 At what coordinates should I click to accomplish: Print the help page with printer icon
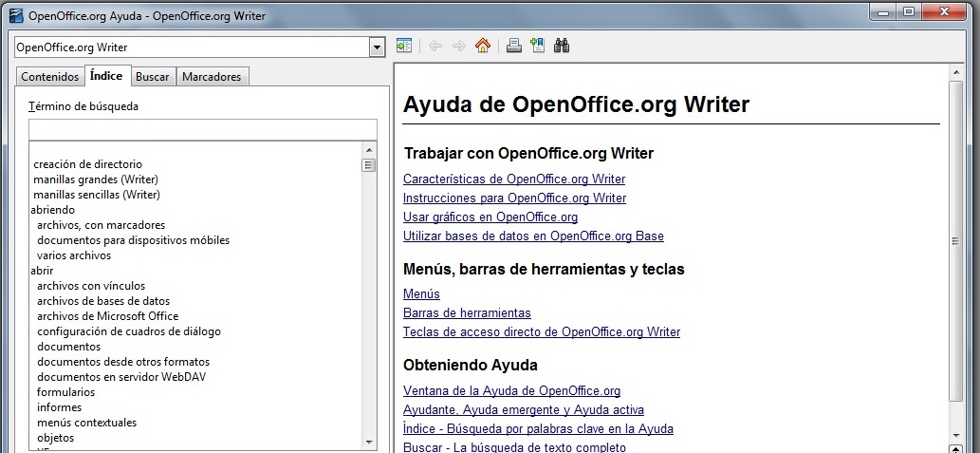[514, 46]
